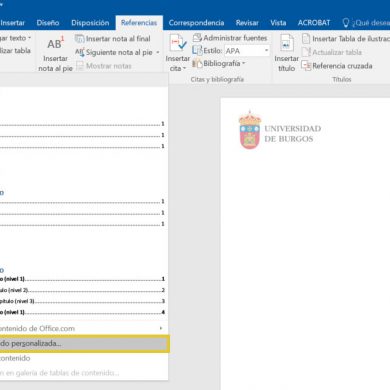390x390 pixels.
Task: Open the Insertar ribbon tab
Action: (13, 23)
